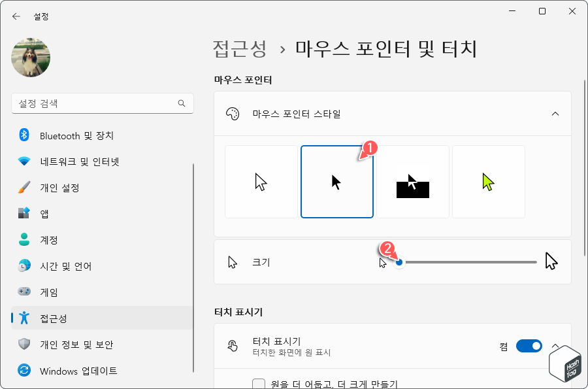Image resolution: width=588 pixels, height=389 pixels.
Task: Click the user profile picture
Action: (30, 58)
